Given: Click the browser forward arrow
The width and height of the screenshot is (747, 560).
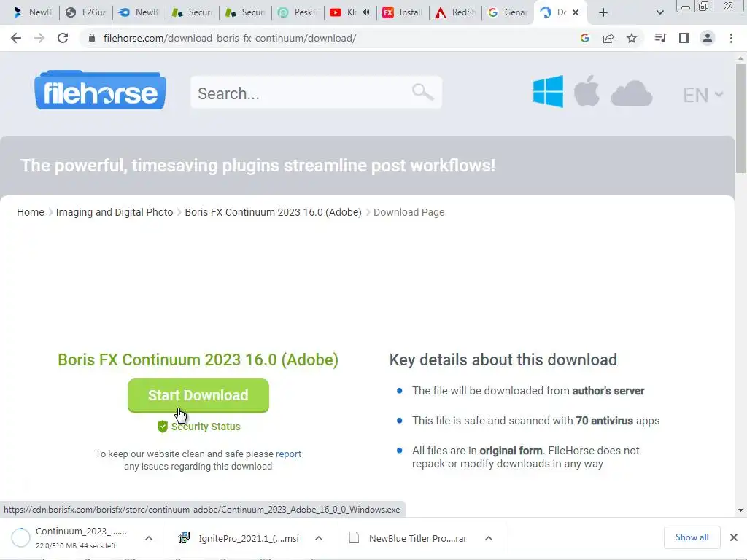Looking at the screenshot, I should [39, 38].
